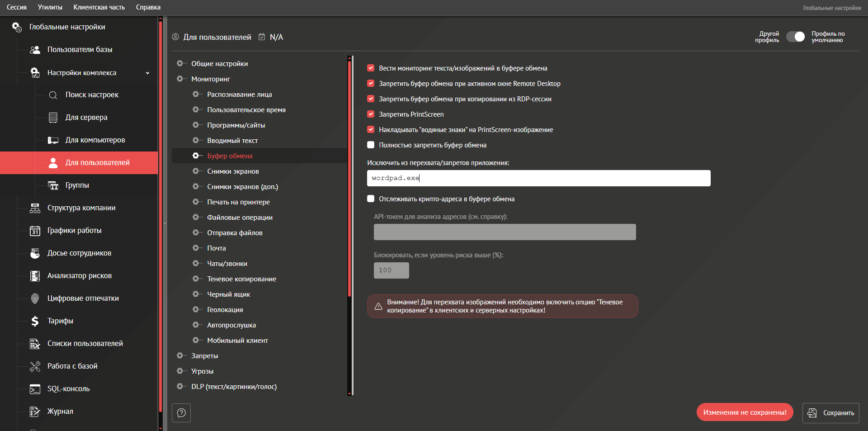This screenshot has width=868, height=431.
Task: Open the Утилиты menu
Action: (50, 7)
